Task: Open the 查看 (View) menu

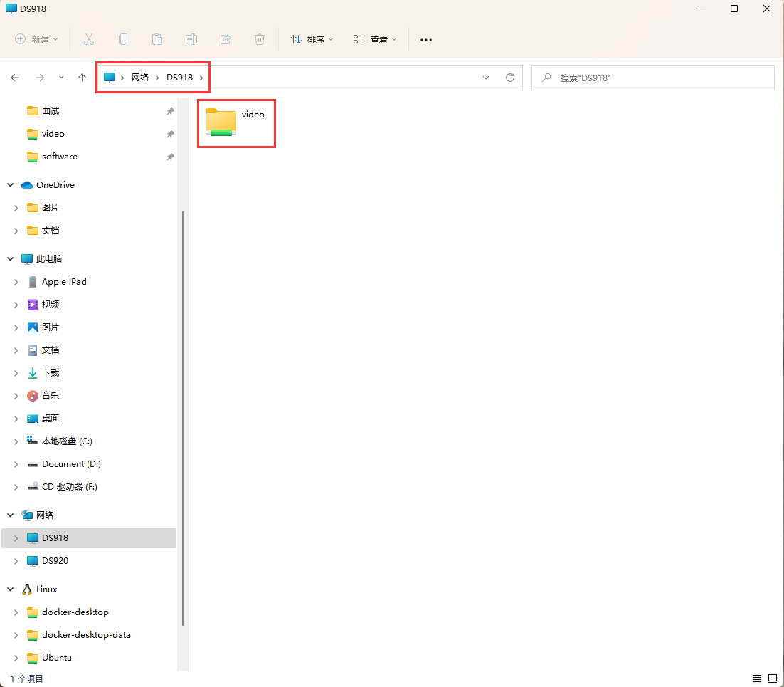Action: [x=375, y=39]
